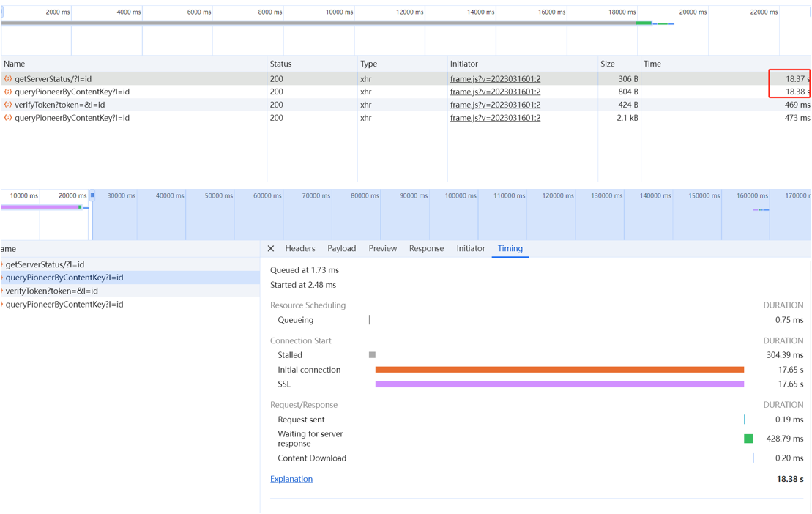The height and width of the screenshot is (514, 812).
Task: Switch to the Response tab
Action: 426,248
